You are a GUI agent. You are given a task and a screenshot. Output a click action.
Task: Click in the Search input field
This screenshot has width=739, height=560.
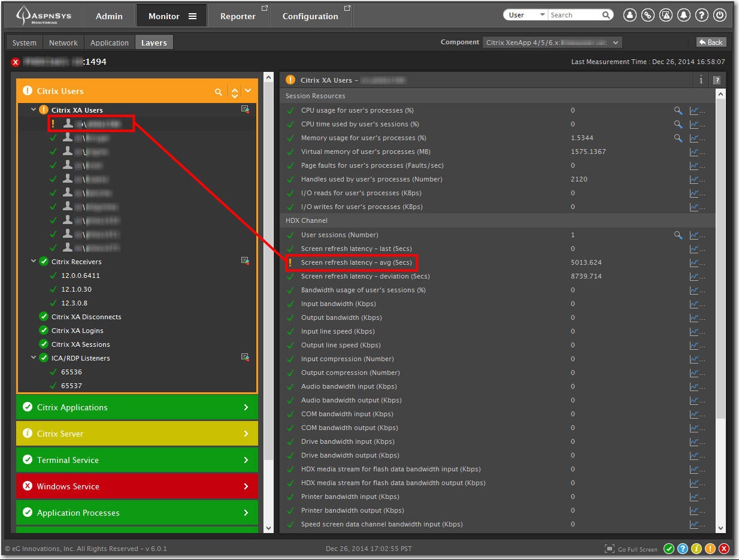tap(575, 15)
